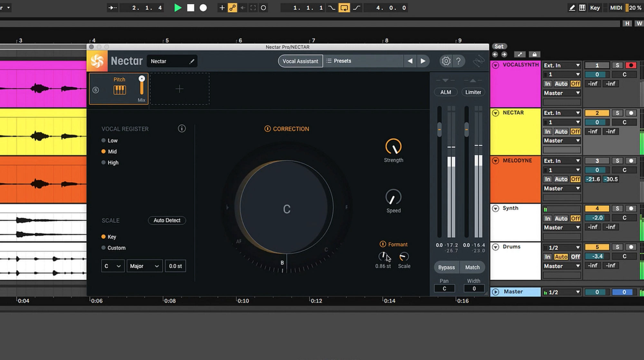Open MIDI map mode

(616, 8)
